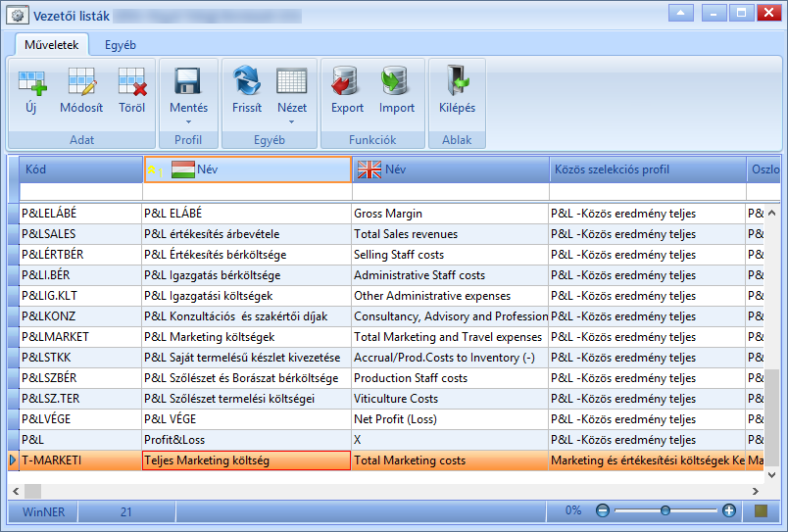Expand the Nézet dropdown arrow

[x=291, y=122]
